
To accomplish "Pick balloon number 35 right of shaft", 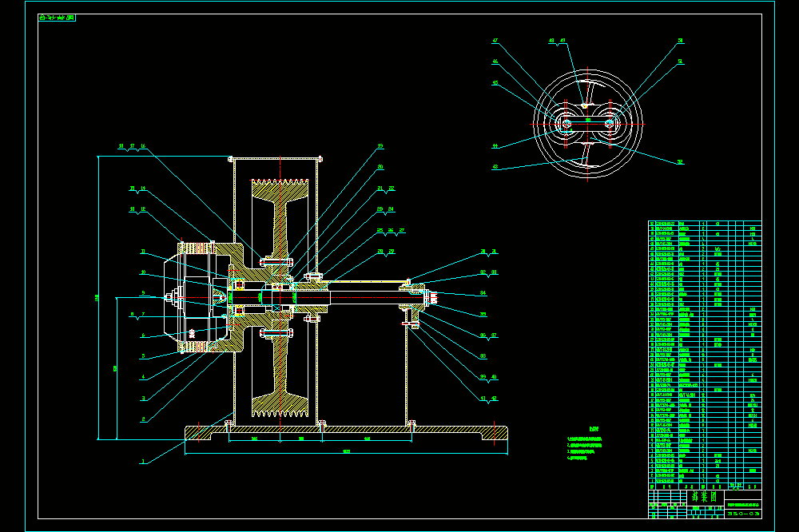I will (x=483, y=315).
